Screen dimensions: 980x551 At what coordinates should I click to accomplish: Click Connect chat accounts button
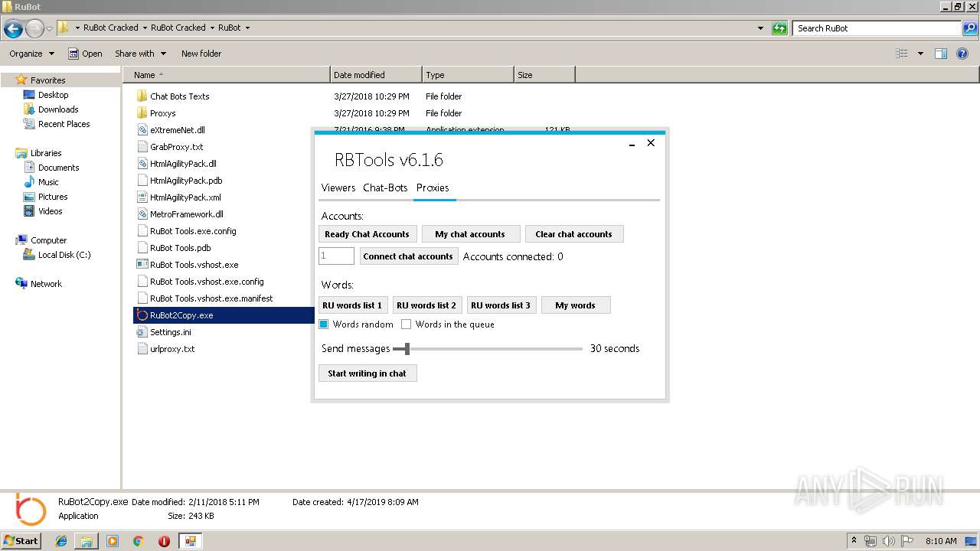(408, 256)
